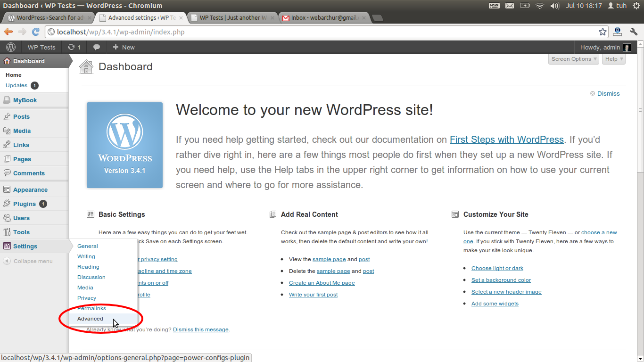The width and height of the screenshot is (644, 362).
Task: Click the Pages sidebar icon
Action: (x=7, y=159)
